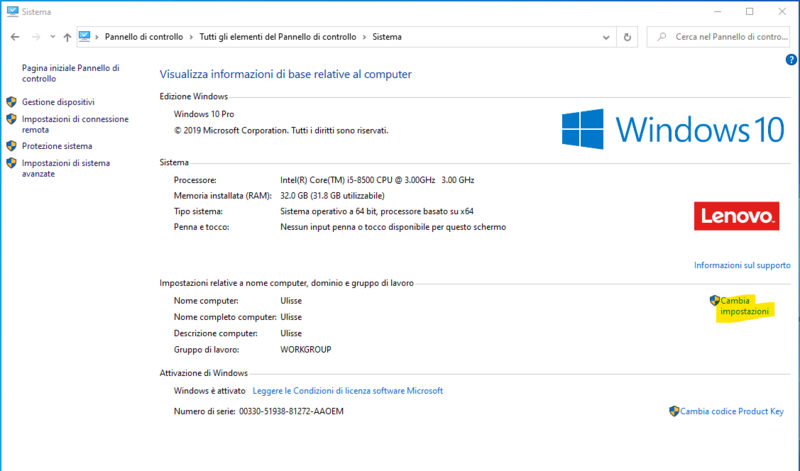
Task: Open the recent locations dropdown arrow
Action: pyautogui.click(x=51, y=37)
